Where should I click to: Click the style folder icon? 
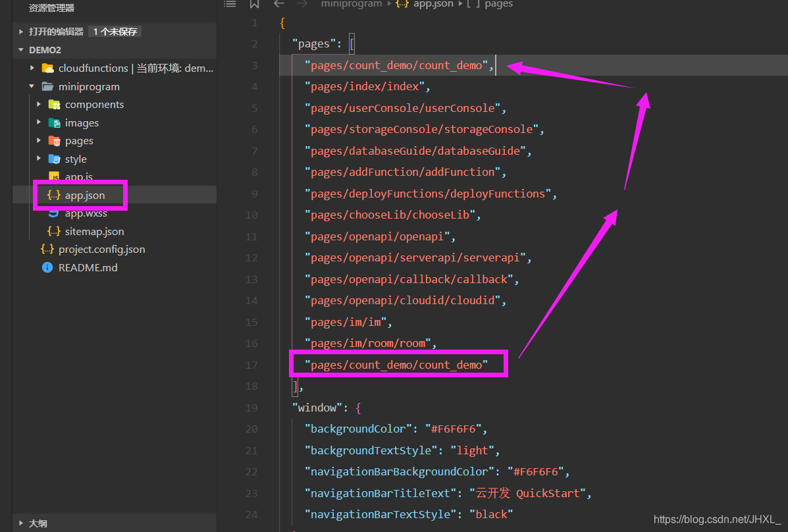coord(54,159)
